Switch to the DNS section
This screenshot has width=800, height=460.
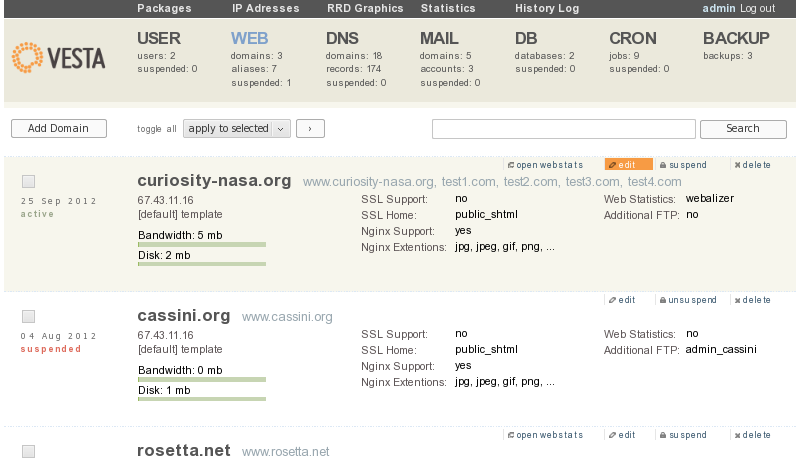tap(342, 39)
